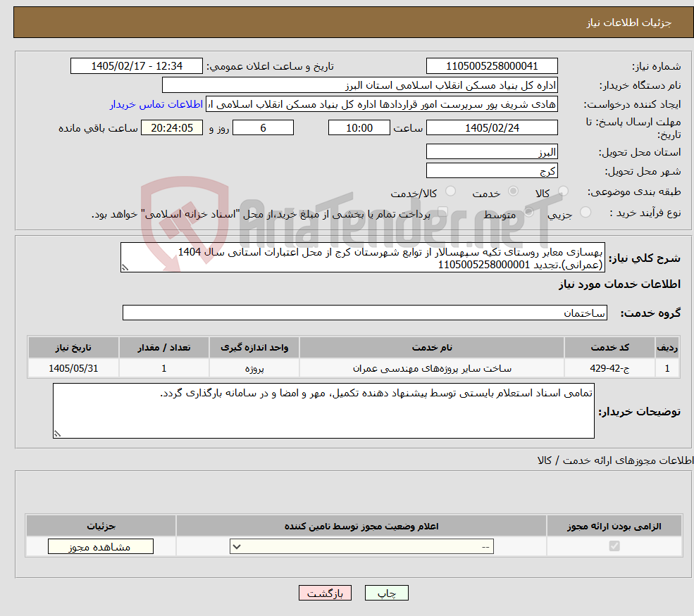Click the الزامی بودن ارائه مجوز header
Image resolution: width=694 pixels, height=616 pixels.
point(614,526)
